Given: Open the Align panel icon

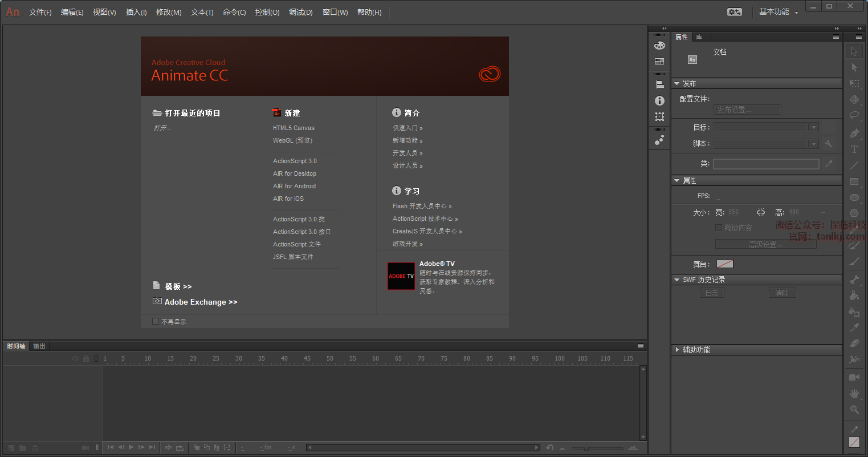Looking at the screenshot, I should [659, 84].
